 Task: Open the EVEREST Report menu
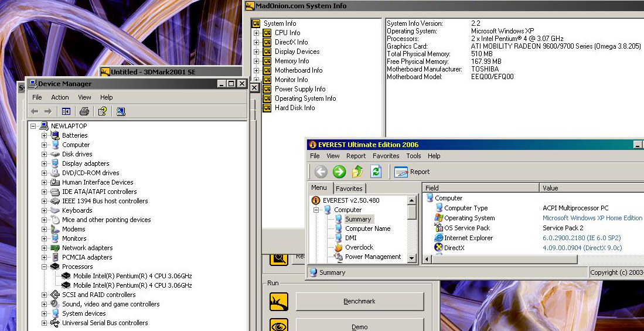356,156
